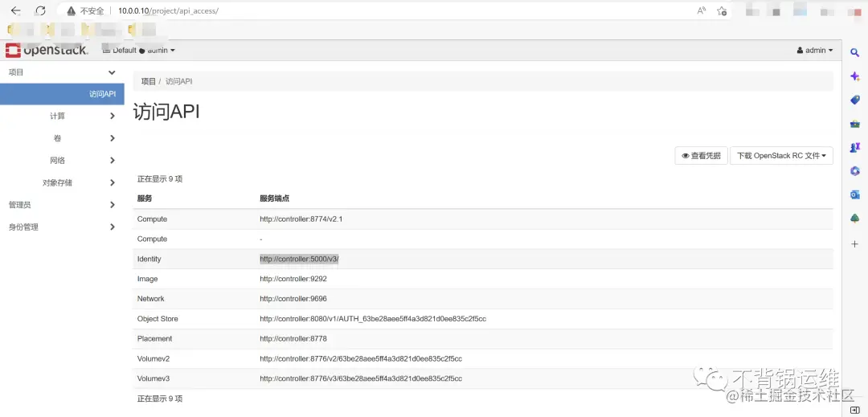Screen dimensions: 868x417
Task: Open the shopping tag icon in sidebar
Action: tap(854, 100)
